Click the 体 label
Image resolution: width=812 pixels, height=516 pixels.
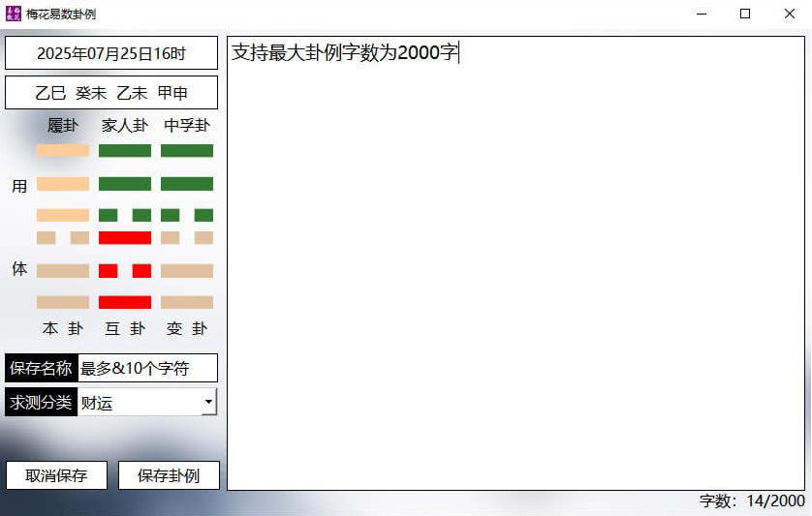pyautogui.click(x=19, y=268)
